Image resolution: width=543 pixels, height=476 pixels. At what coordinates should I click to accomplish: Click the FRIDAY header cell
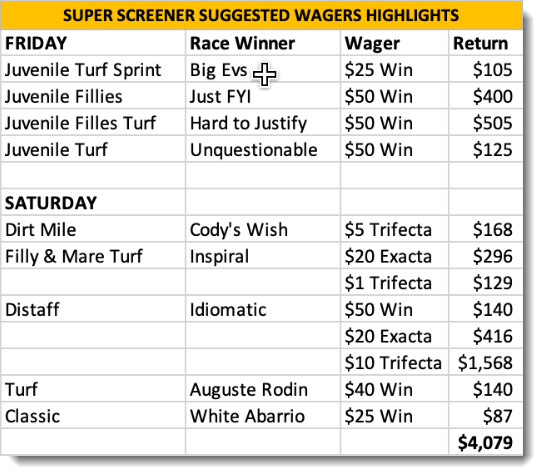pos(93,43)
